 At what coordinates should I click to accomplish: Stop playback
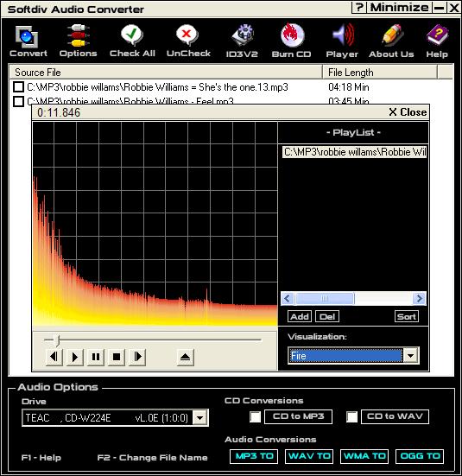click(x=117, y=357)
